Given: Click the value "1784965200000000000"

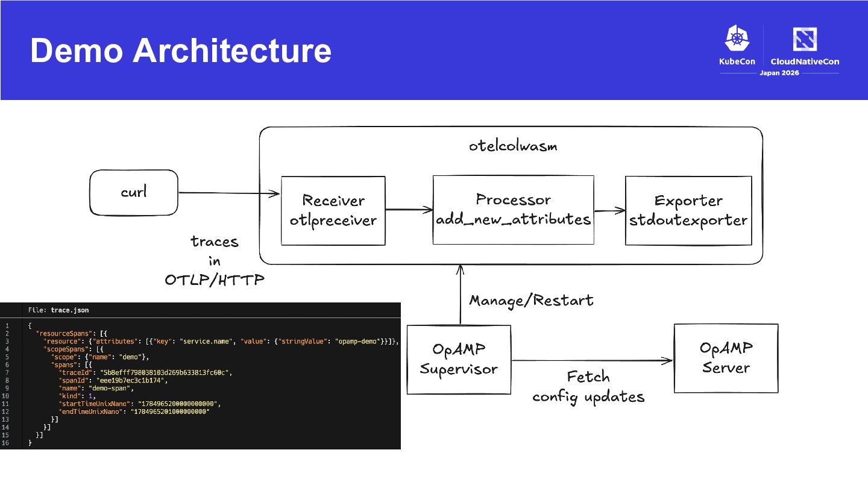Looking at the screenshot, I should point(178,404).
